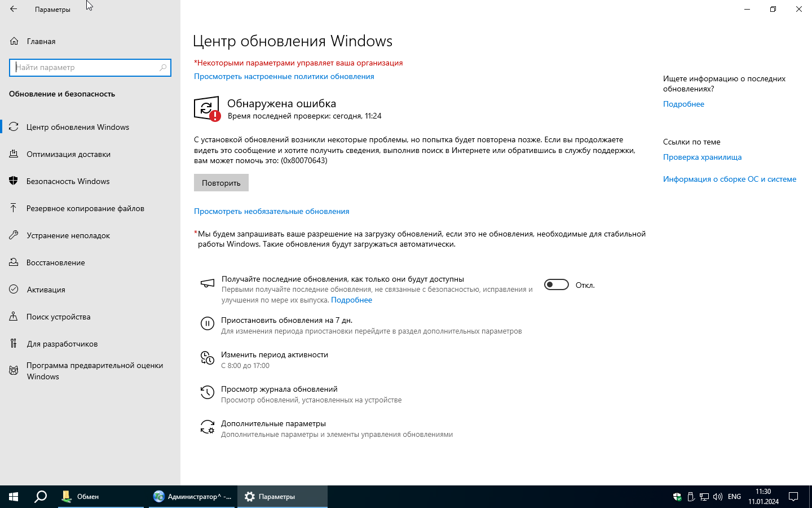The width and height of the screenshot is (812, 508).
Task: Click the Повторить button
Action: [221, 183]
